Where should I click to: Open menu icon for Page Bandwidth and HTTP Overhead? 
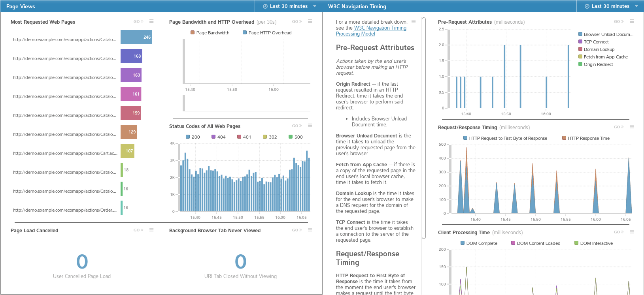310,21
